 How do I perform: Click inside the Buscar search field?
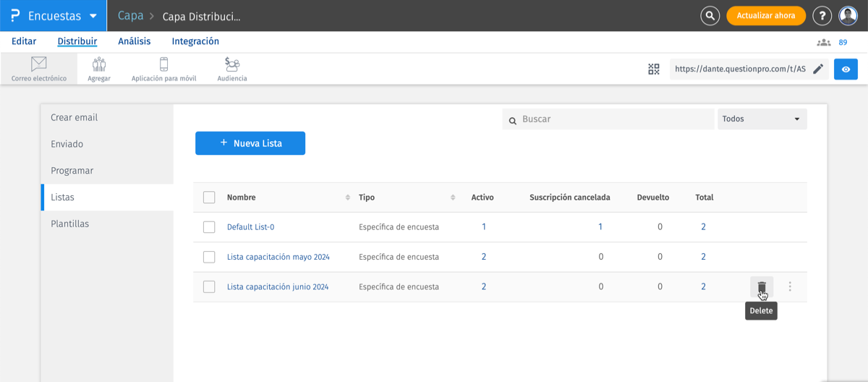pyautogui.click(x=615, y=119)
